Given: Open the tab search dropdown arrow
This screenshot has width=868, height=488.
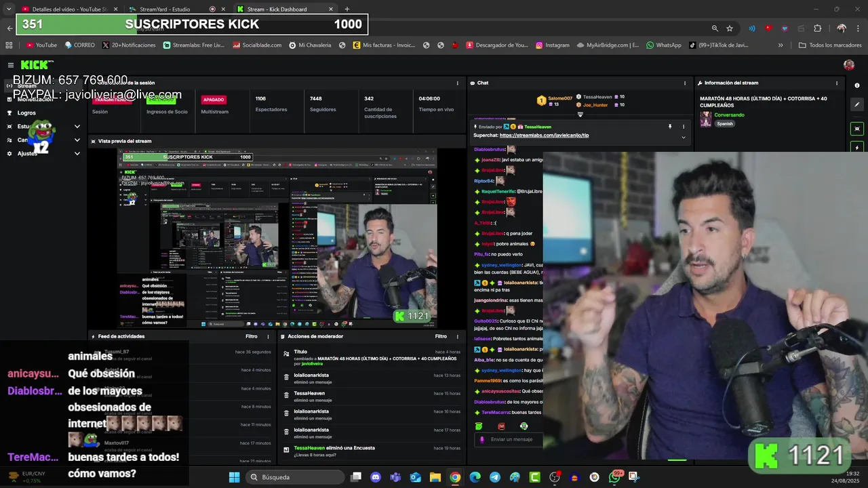Looking at the screenshot, I should (9, 9).
